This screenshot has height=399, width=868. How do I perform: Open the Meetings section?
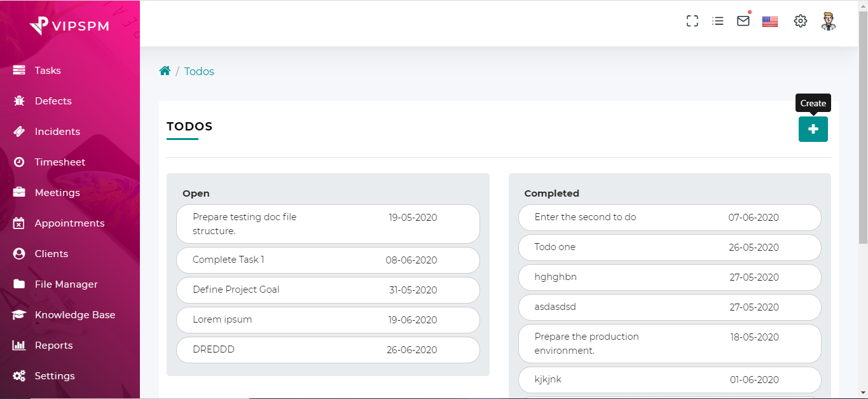click(20, 192)
